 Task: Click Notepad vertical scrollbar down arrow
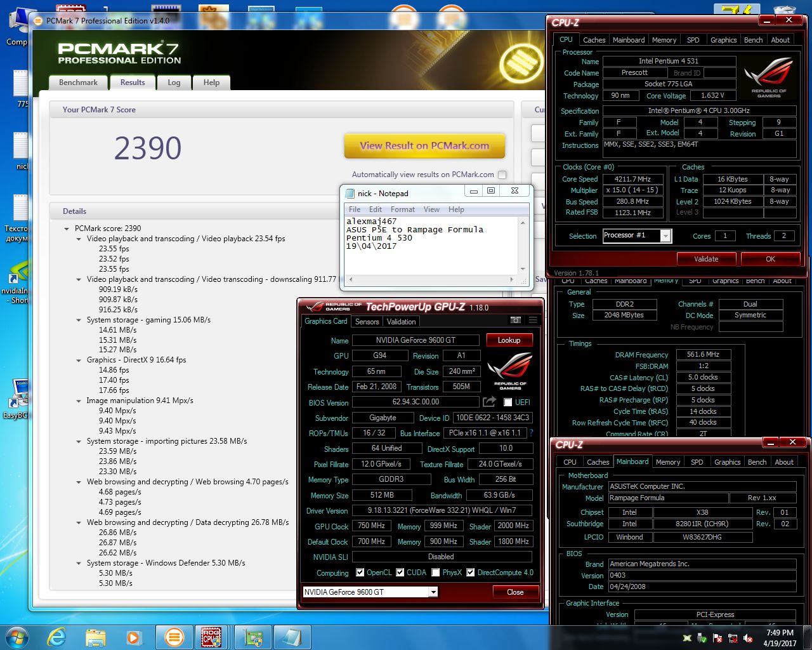click(523, 269)
